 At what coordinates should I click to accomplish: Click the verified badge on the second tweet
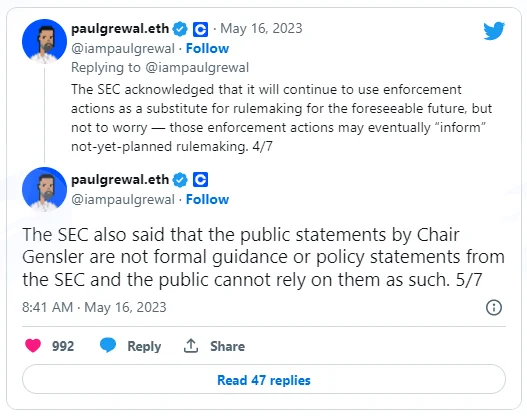(x=180, y=180)
